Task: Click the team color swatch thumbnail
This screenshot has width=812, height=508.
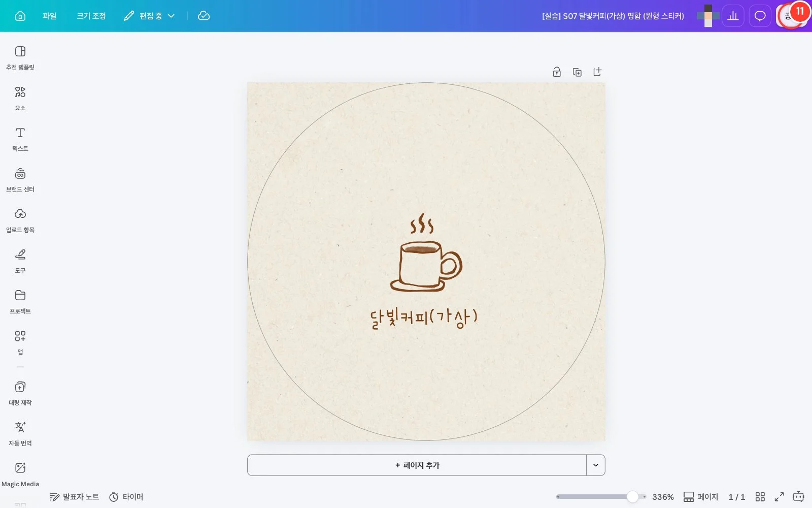Action: tap(708, 16)
